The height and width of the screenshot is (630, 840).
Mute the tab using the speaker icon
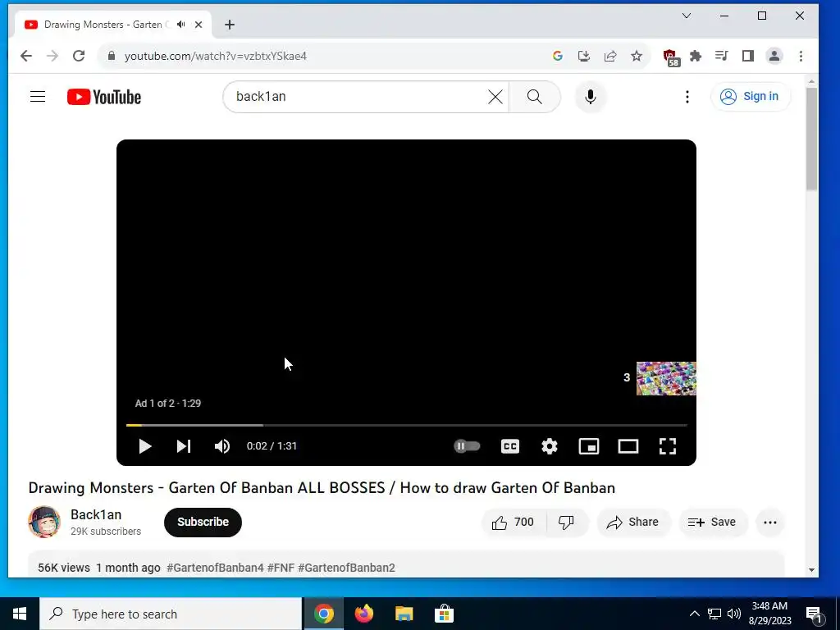tap(181, 24)
